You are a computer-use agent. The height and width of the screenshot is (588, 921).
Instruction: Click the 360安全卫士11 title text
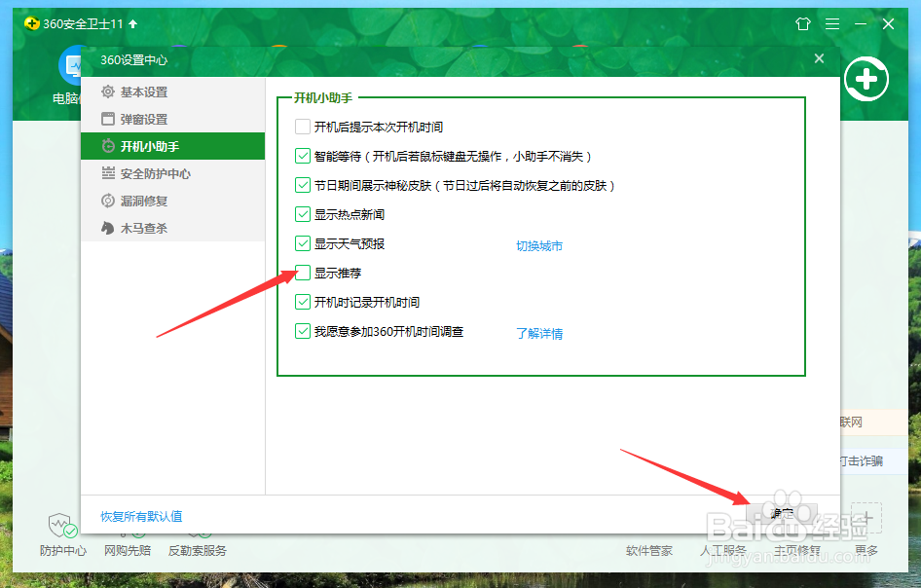click(x=83, y=23)
